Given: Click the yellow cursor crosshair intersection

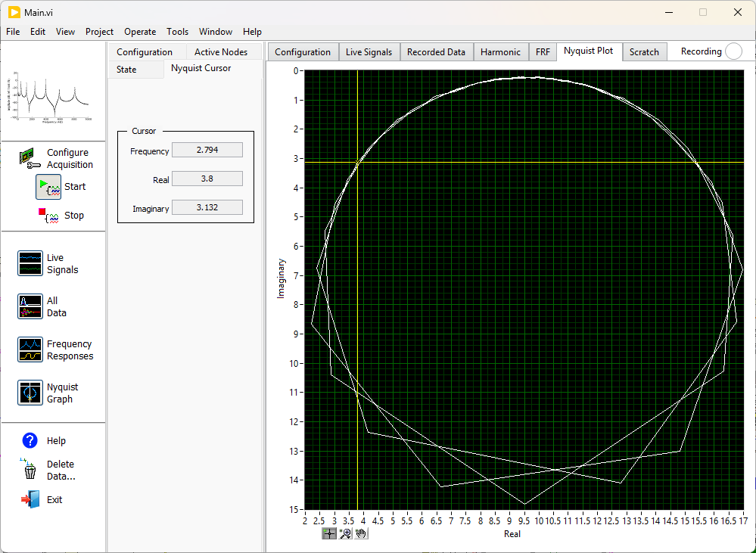Looking at the screenshot, I should pos(357,163).
